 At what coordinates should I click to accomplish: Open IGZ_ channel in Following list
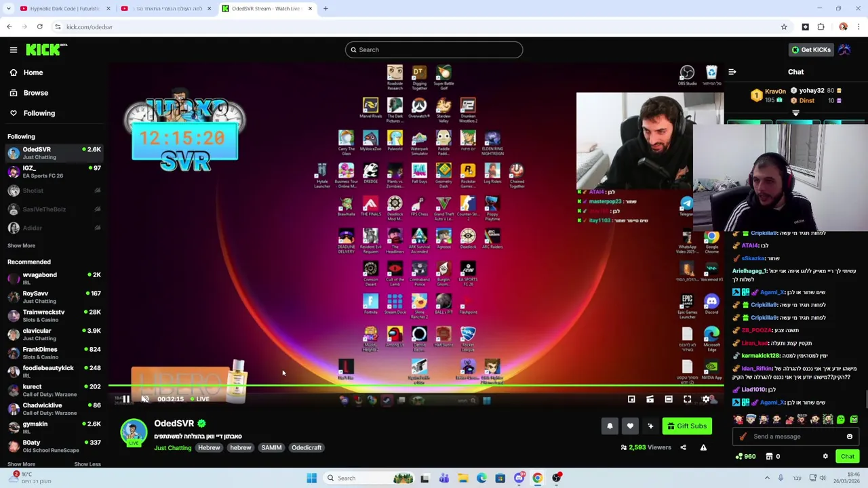(54, 171)
